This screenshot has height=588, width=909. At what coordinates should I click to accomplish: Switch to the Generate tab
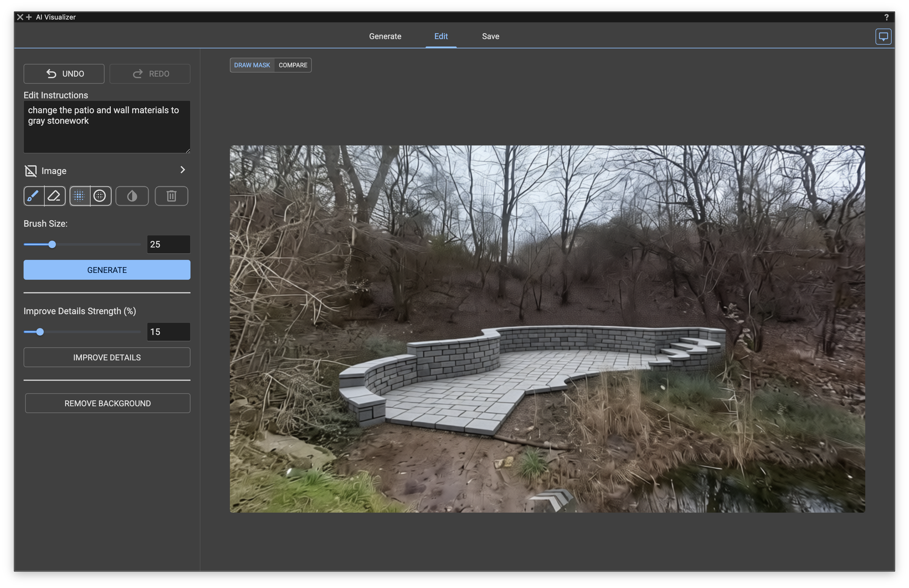coord(385,36)
